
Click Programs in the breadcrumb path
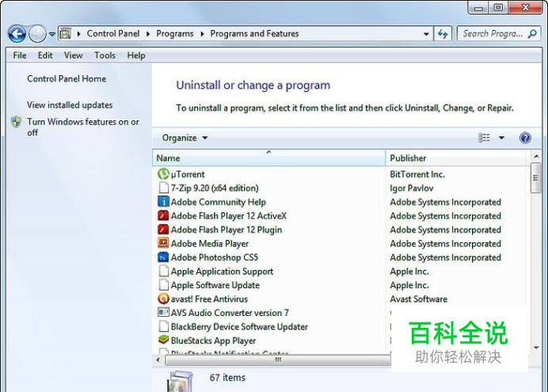(x=175, y=33)
